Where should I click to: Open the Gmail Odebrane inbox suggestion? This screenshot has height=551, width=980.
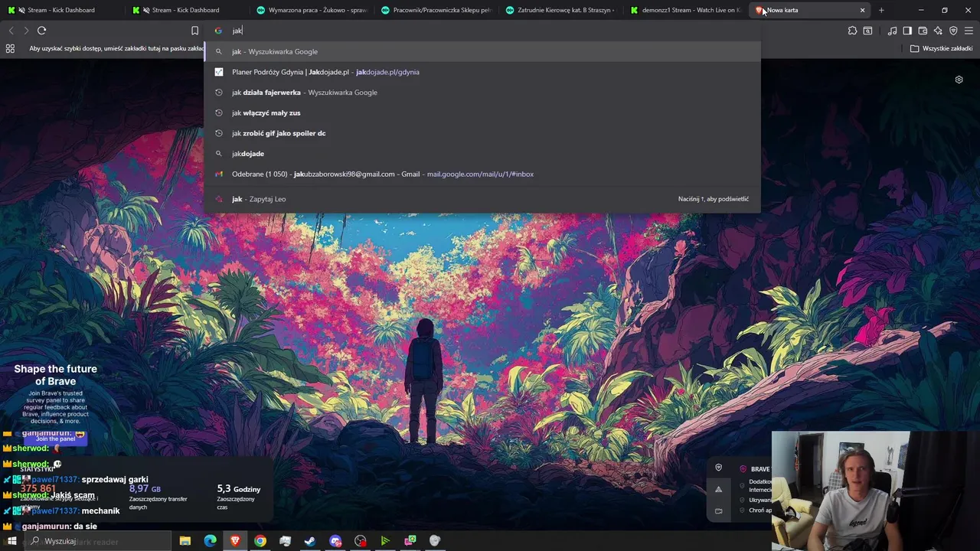[x=482, y=174]
